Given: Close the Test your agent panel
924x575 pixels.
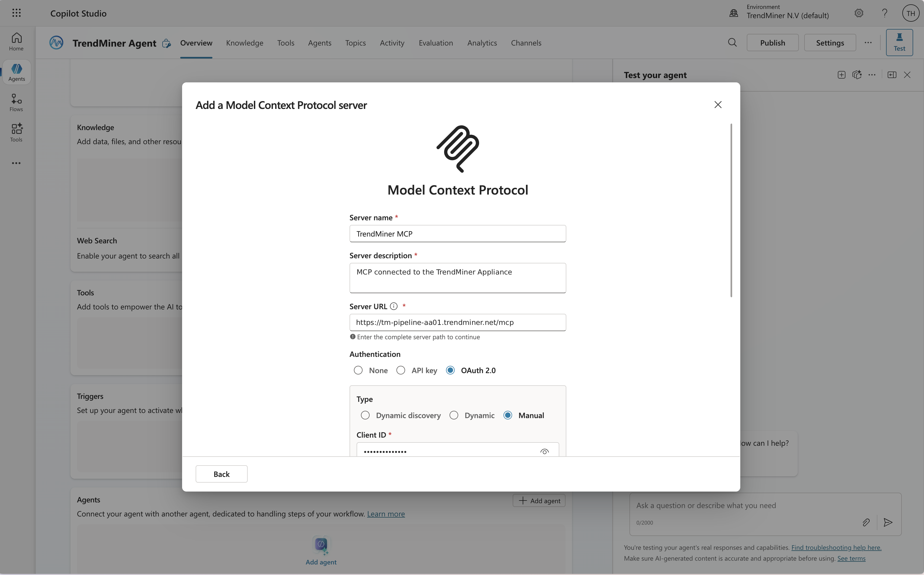Looking at the screenshot, I should (x=907, y=75).
